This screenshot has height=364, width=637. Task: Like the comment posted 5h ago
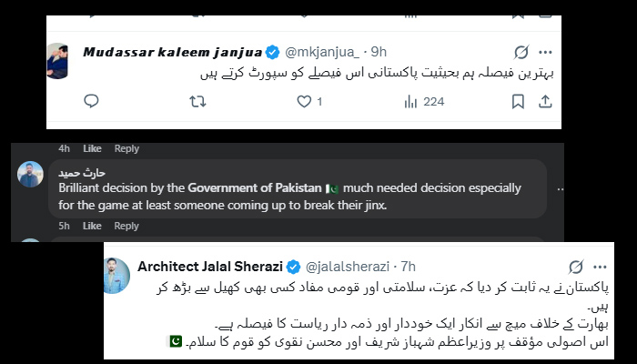pyautogui.click(x=92, y=226)
